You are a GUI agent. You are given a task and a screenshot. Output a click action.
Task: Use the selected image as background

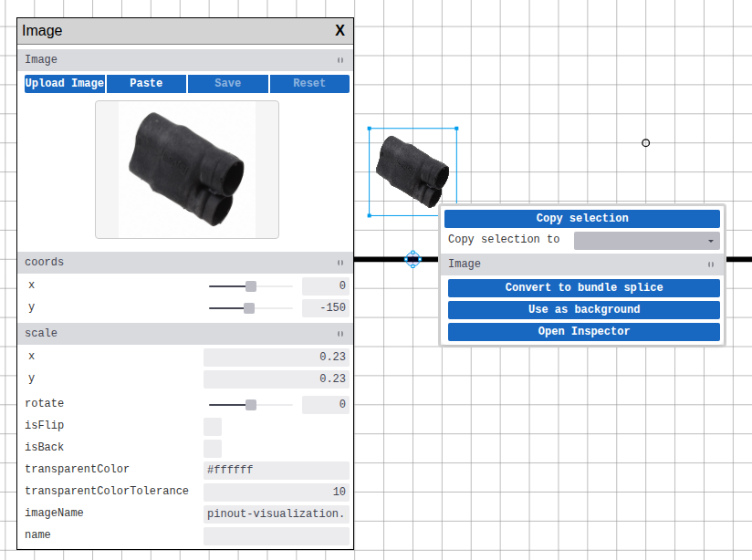point(583,309)
